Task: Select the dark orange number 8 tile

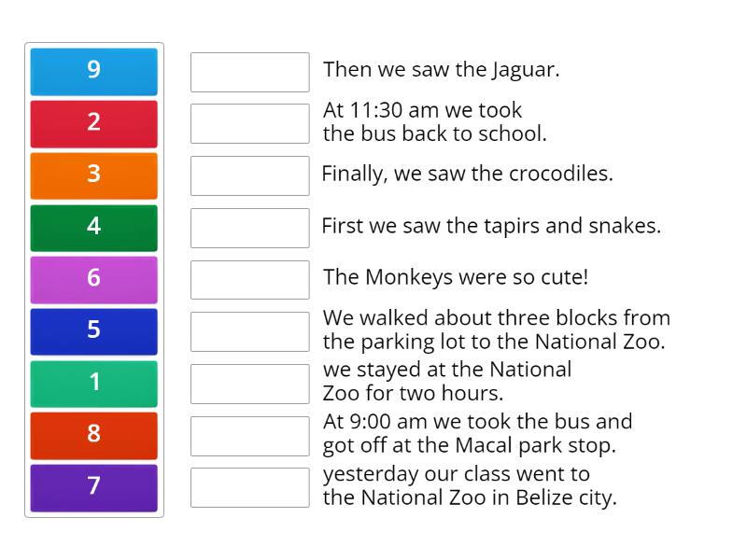Action: 93,435
